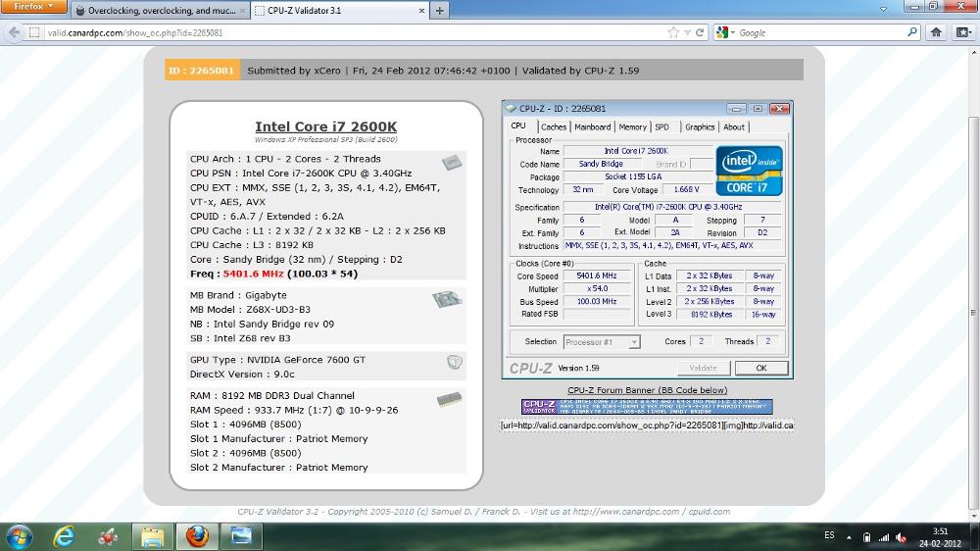Click the network signal tray icon
Image resolution: width=980 pixels, height=551 pixels.
pos(884,537)
